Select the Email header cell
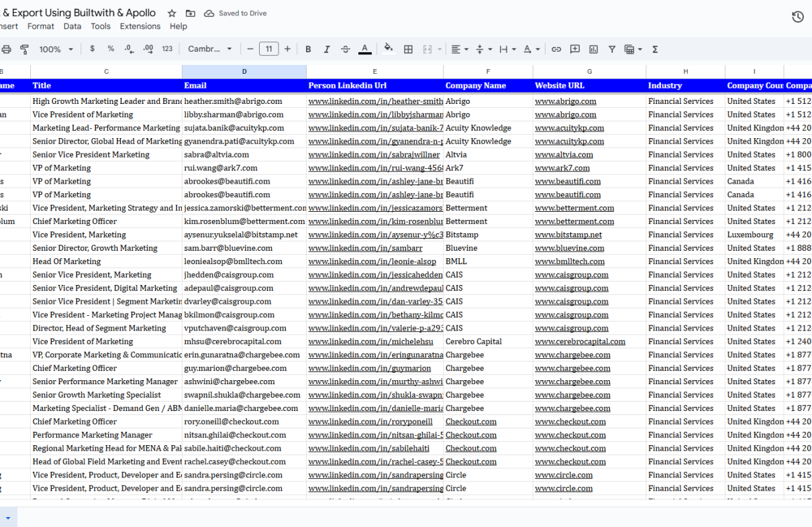Viewport: 812px width, 527px height. (244, 86)
